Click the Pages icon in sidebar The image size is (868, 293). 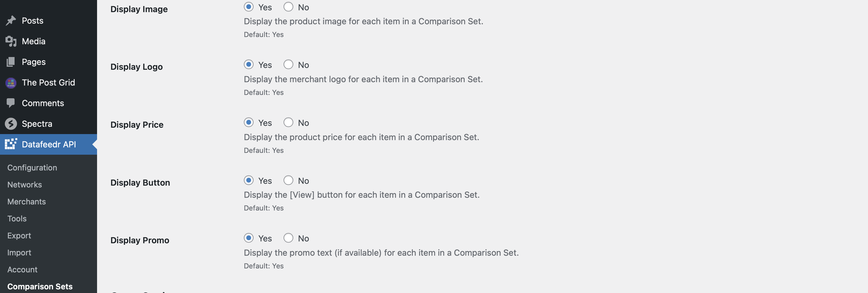click(x=11, y=62)
